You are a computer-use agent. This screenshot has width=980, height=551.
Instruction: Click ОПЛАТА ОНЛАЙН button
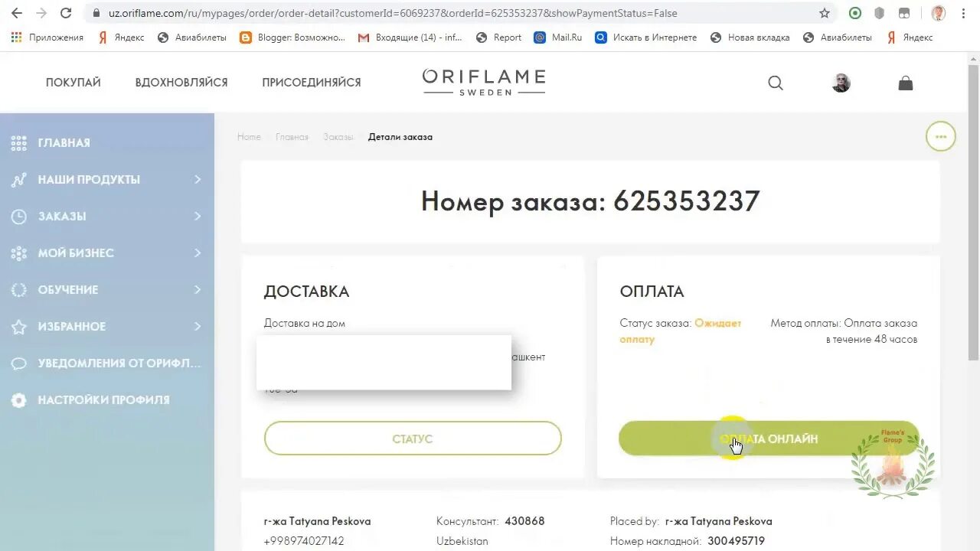tap(769, 439)
